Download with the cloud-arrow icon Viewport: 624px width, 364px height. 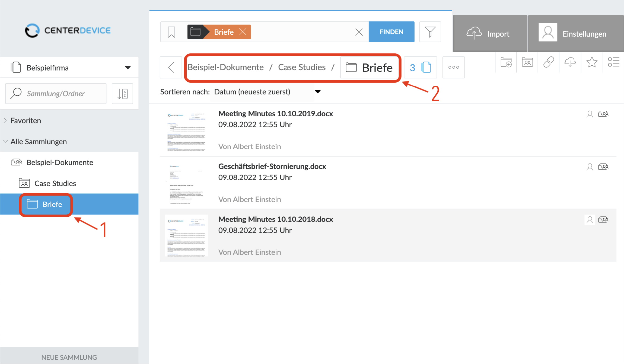(x=570, y=62)
